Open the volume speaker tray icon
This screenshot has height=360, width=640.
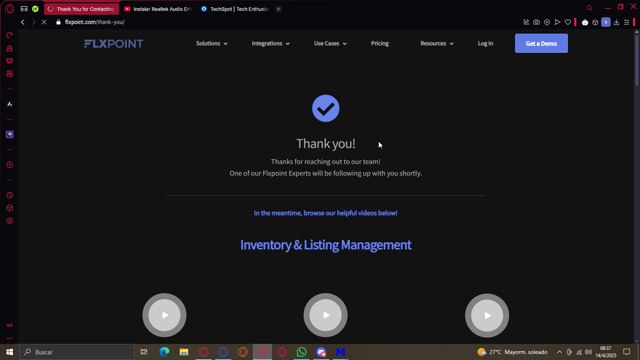pyautogui.click(x=588, y=352)
